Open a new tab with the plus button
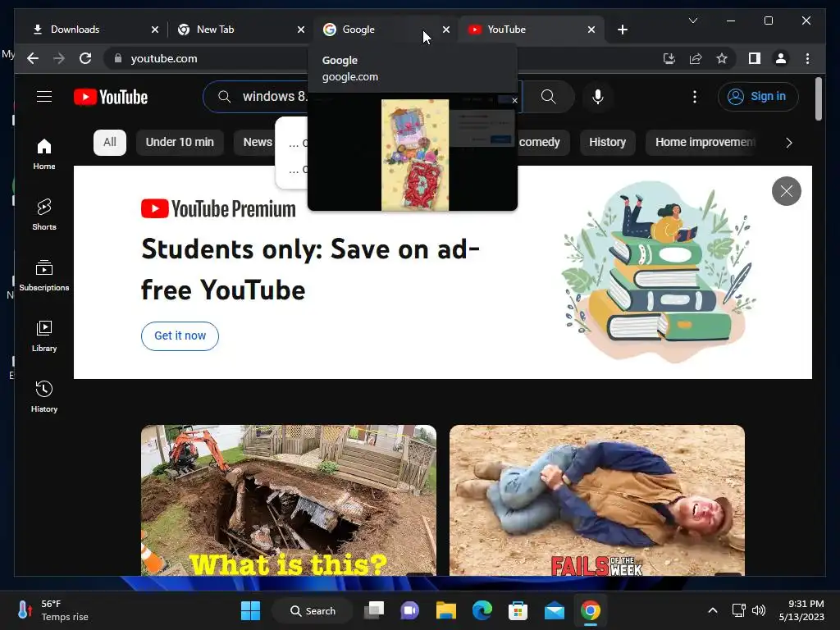 tap(622, 30)
